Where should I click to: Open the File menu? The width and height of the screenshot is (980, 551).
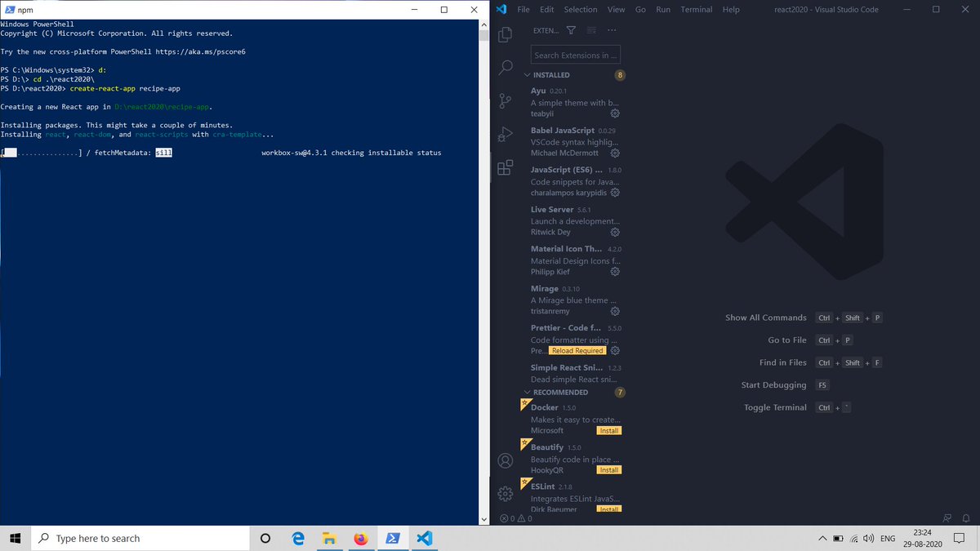(523, 9)
